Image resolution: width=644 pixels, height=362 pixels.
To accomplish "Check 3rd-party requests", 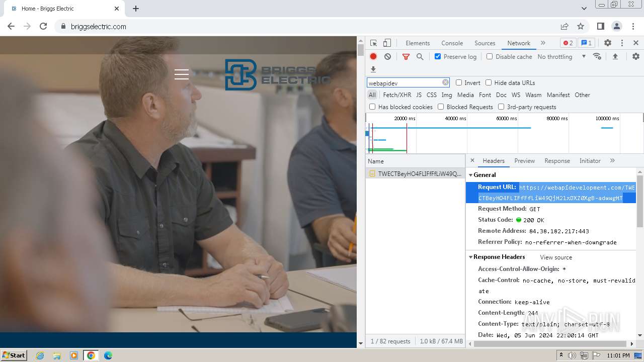I will click(501, 107).
